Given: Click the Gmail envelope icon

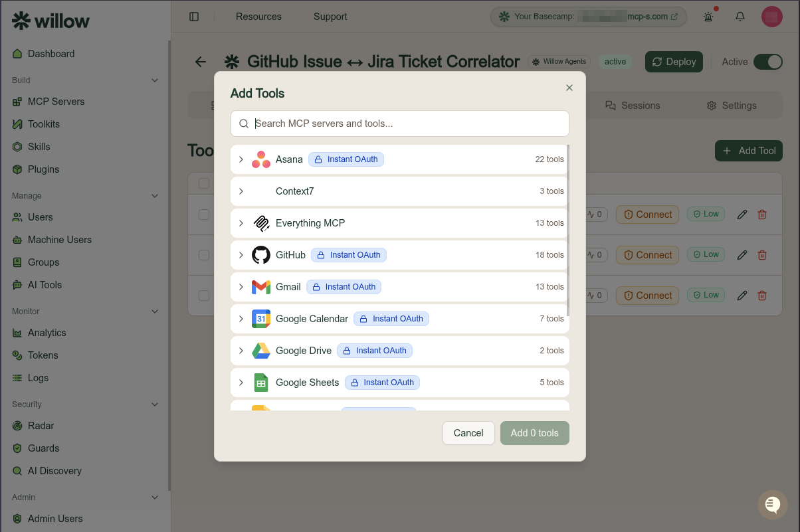Looking at the screenshot, I should click(x=261, y=287).
